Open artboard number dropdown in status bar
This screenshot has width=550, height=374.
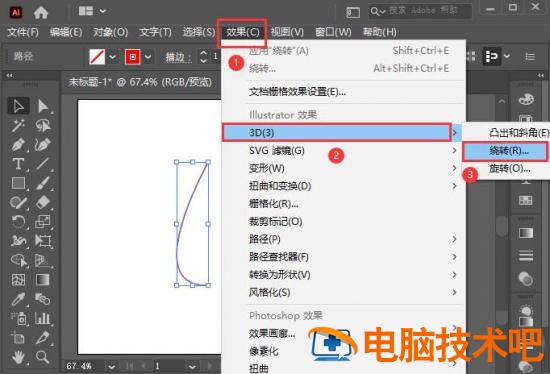click(x=192, y=367)
